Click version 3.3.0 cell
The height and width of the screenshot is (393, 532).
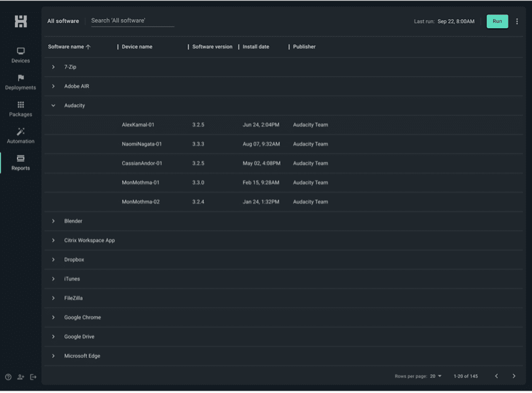click(x=198, y=183)
